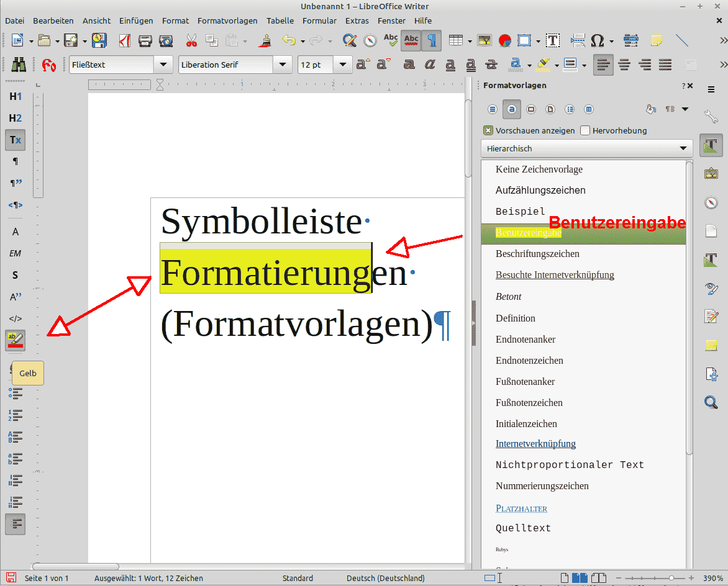Click the zoom in plus button
Image resolution: width=728 pixels, height=586 pixels.
(691, 578)
